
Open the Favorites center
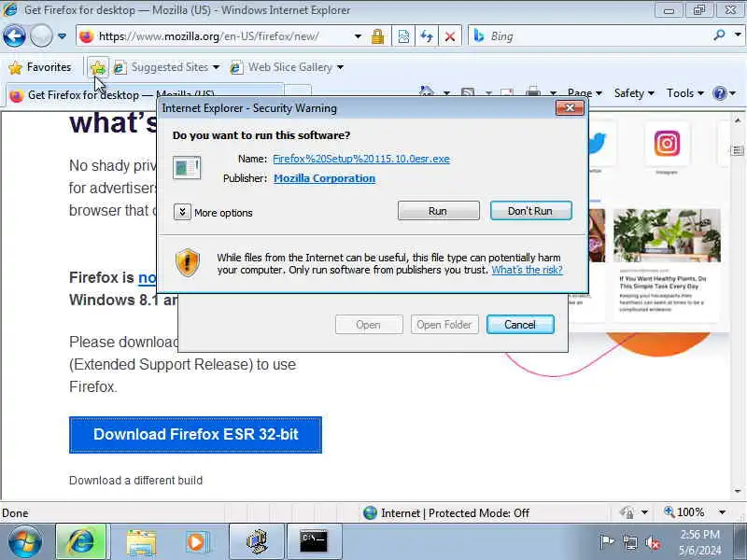(40, 67)
